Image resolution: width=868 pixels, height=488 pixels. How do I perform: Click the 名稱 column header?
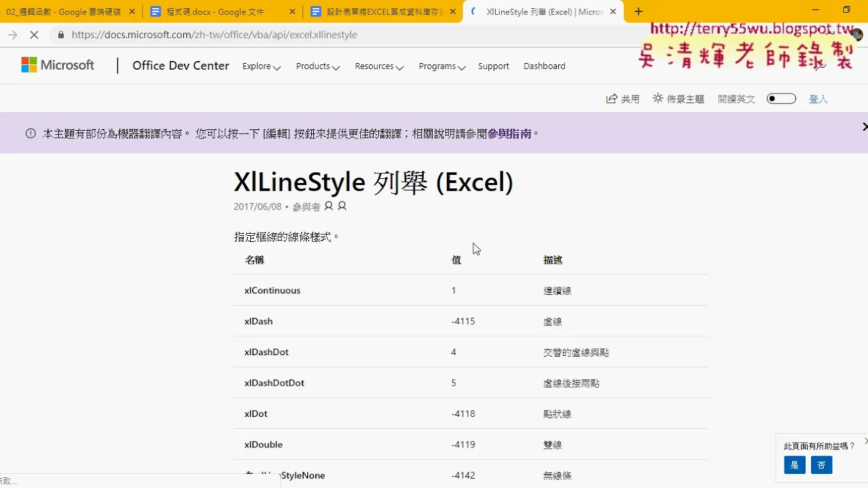click(x=254, y=260)
